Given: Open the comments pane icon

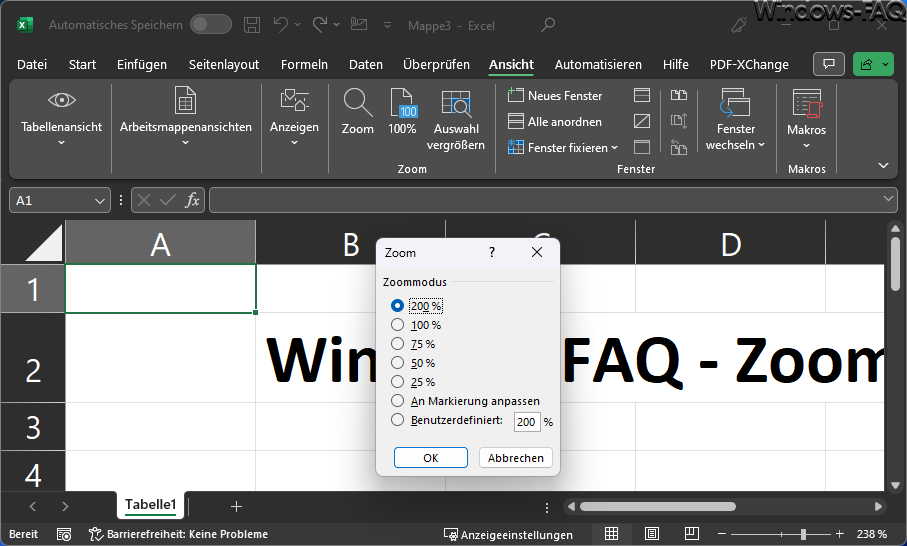Looking at the screenshot, I should 829,64.
